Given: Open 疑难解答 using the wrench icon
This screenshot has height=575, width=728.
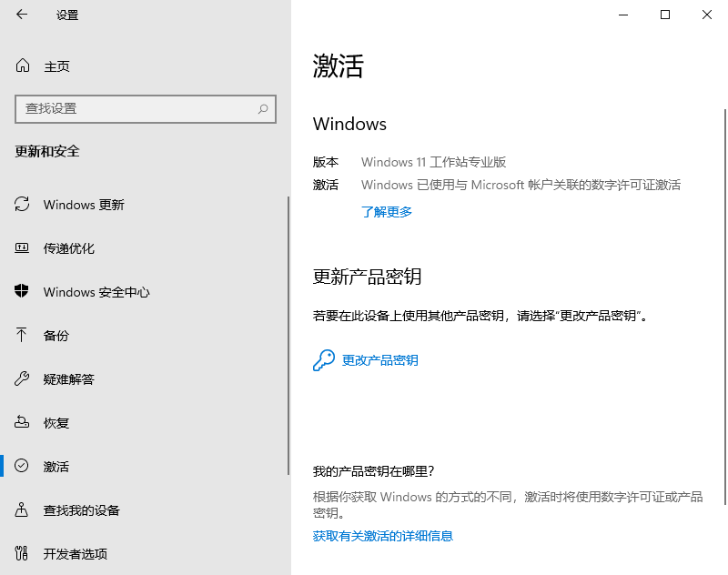Looking at the screenshot, I should click(22, 379).
